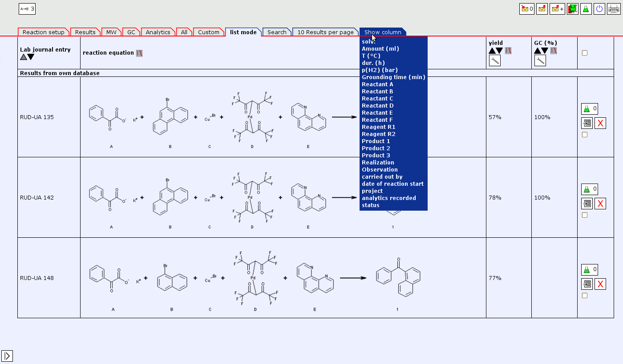Click the envelope with plus icon
The image size is (623, 364).
click(x=557, y=8)
